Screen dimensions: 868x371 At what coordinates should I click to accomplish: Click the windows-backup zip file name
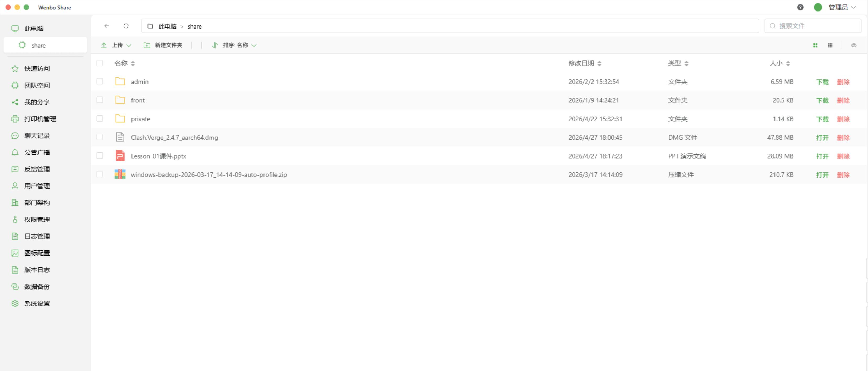pos(209,174)
